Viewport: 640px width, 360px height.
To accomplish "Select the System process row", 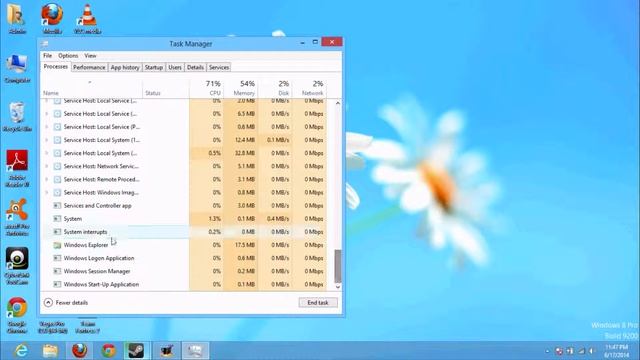I will tap(184, 219).
